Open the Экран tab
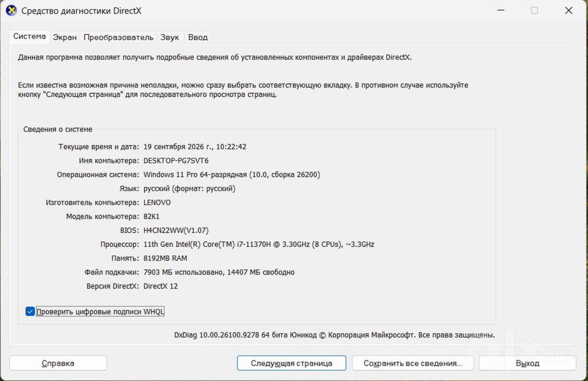Image resolution: width=588 pixels, height=381 pixels. (x=65, y=37)
